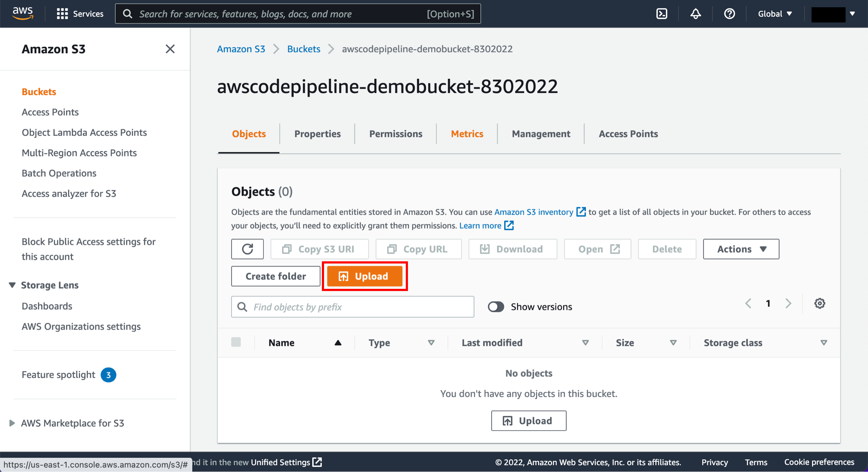Toggle Show versions switch

pyautogui.click(x=496, y=307)
